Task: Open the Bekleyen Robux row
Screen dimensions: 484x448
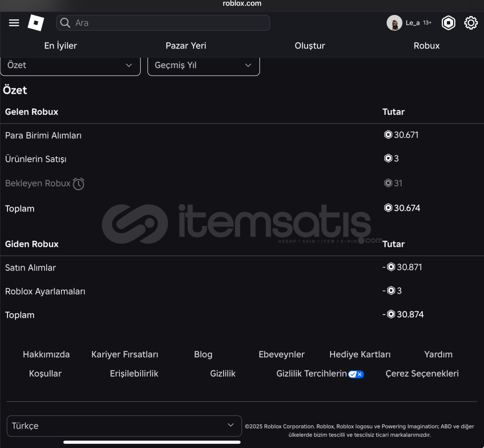Action: pyautogui.click(x=242, y=183)
